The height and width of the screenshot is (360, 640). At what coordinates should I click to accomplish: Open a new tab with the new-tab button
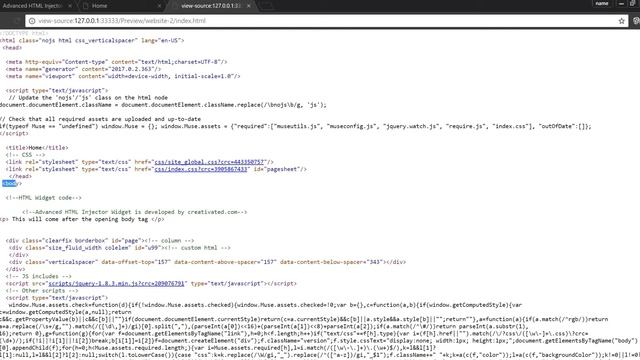point(266,6)
